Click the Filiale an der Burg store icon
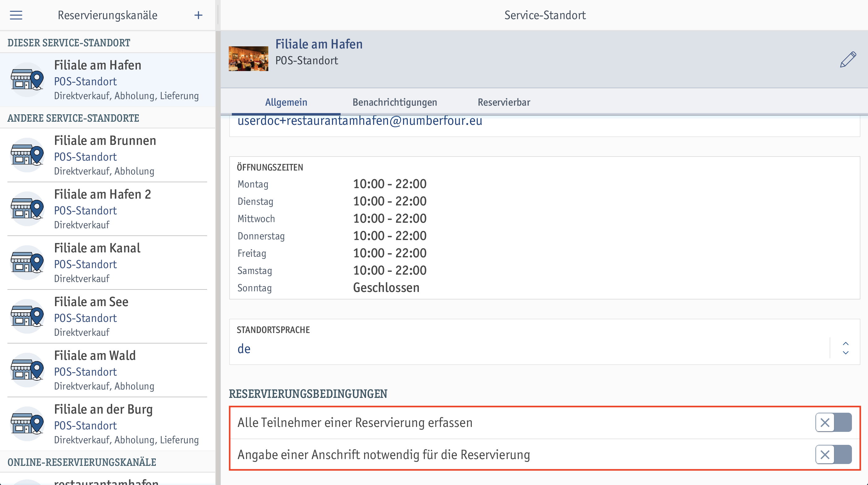 click(x=27, y=424)
